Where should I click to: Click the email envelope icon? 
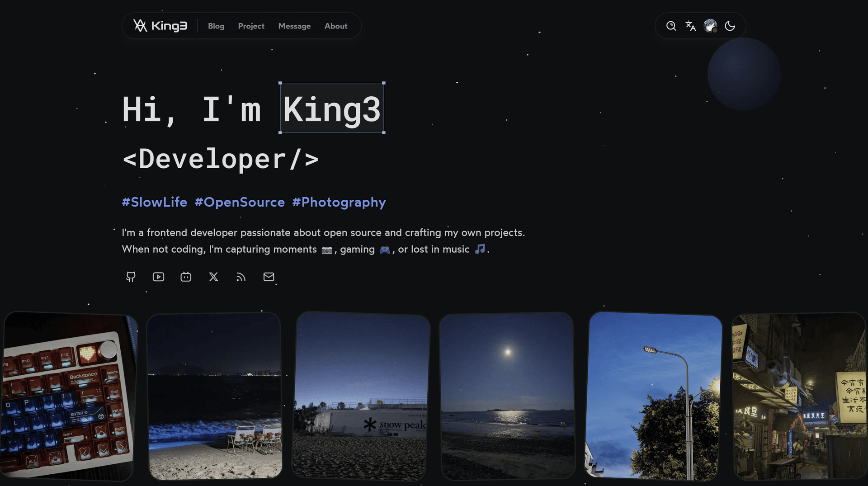pyautogui.click(x=269, y=277)
